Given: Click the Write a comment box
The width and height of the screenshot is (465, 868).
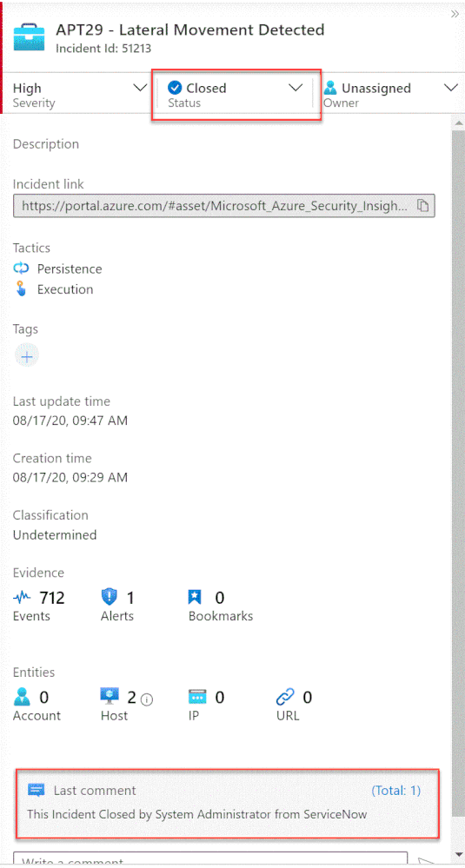Looking at the screenshot, I should pos(210,859).
